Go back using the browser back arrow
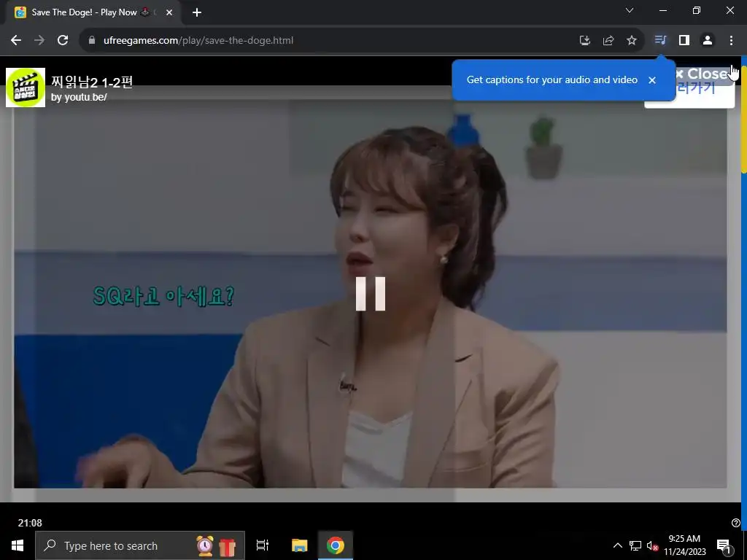 (16, 41)
